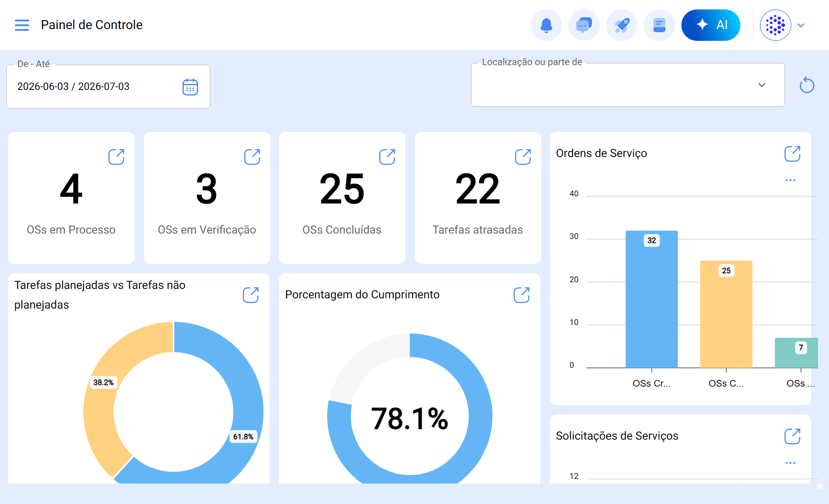
Task: Click the user avatar logo
Action: point(776,25)
